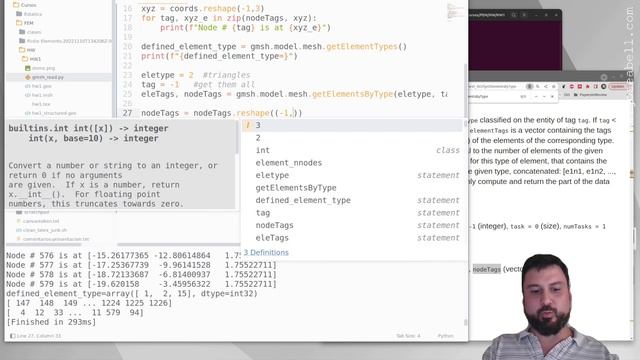Select autocomplete suggestion "3"

(353, 125)
